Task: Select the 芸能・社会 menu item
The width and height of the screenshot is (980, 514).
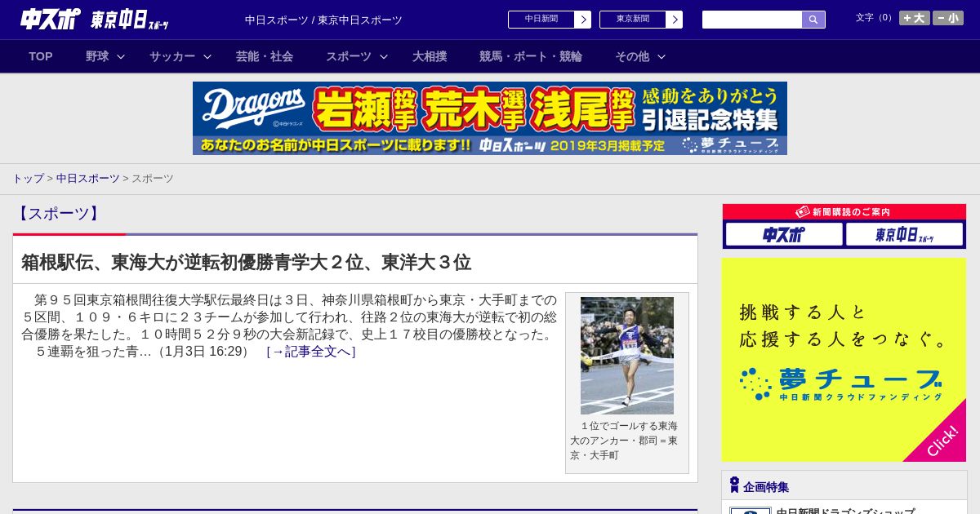Action: (x=265, y=56)
